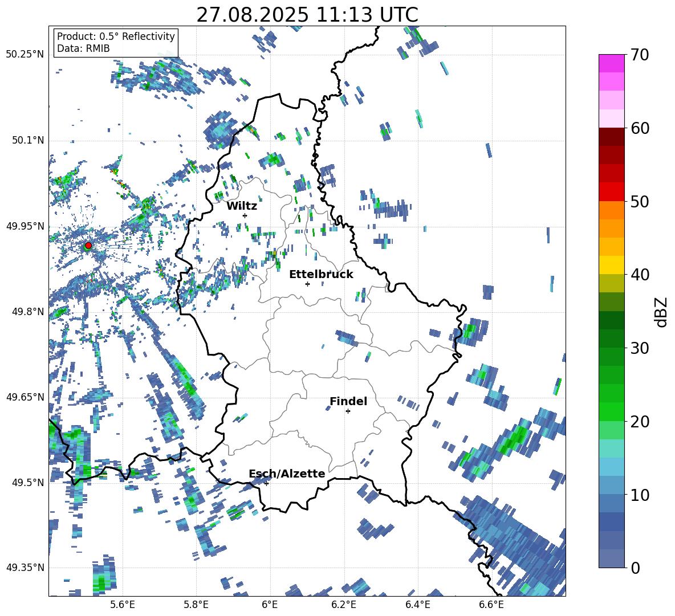Click the 49.8°N latitude label

[28, 312]
